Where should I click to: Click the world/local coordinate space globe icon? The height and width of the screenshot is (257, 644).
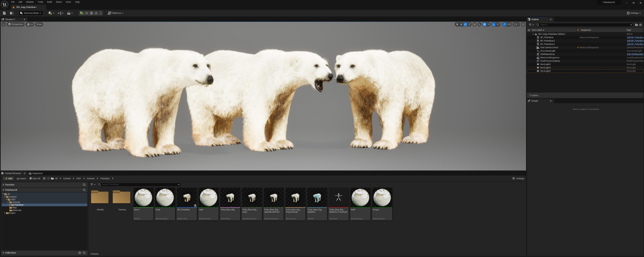474,24
